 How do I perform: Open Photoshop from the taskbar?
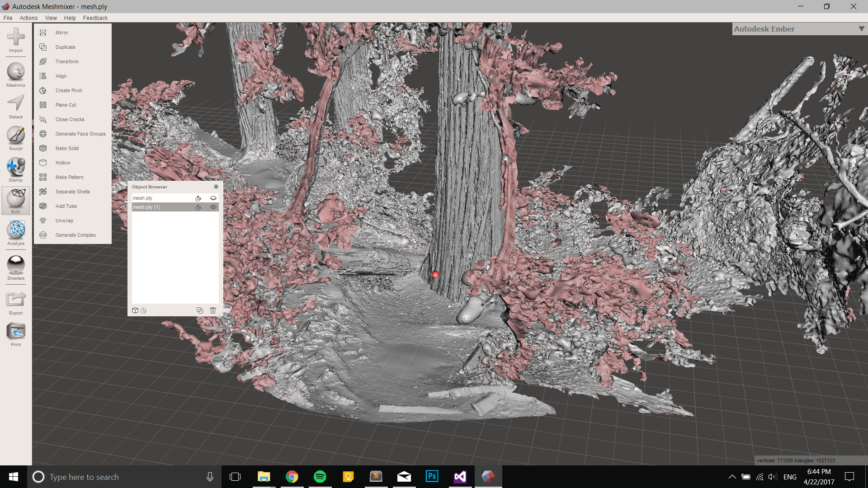[x=432, y=477]
